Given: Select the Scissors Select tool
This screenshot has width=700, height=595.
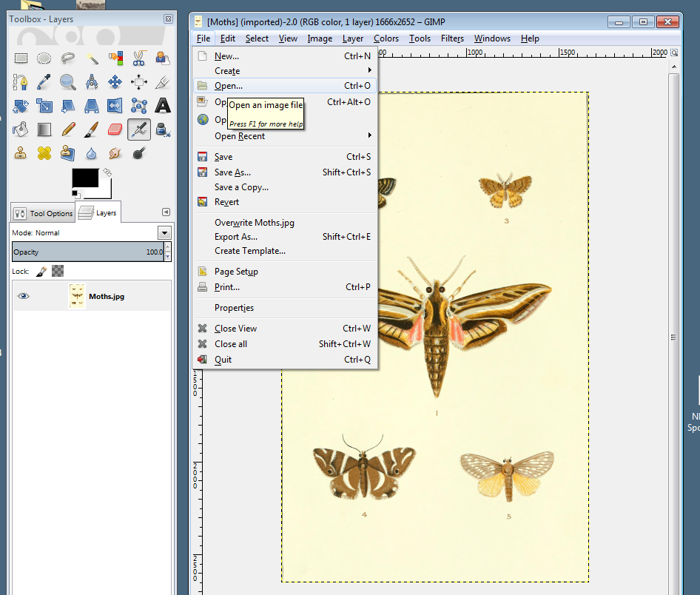Looking at the screenshot, I should 138,58.
